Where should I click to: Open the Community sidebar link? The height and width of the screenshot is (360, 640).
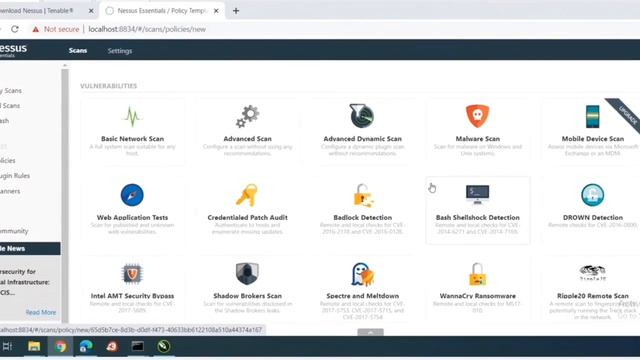click(14, 231)
